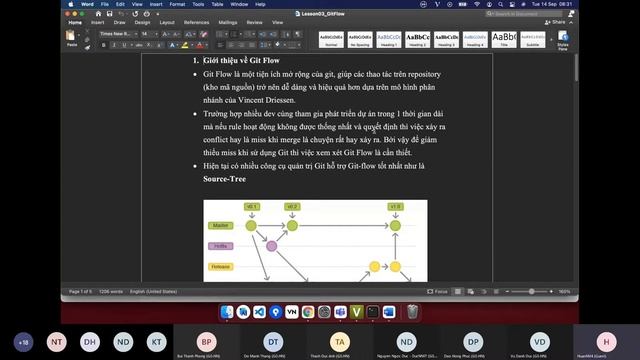Switch to the Insert ribbon tab
This screenshot has height=360, width=640.
coord(98,22)
